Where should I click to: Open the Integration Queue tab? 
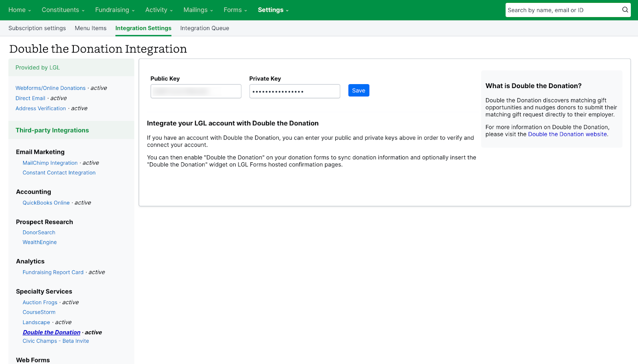coord(205,28)
